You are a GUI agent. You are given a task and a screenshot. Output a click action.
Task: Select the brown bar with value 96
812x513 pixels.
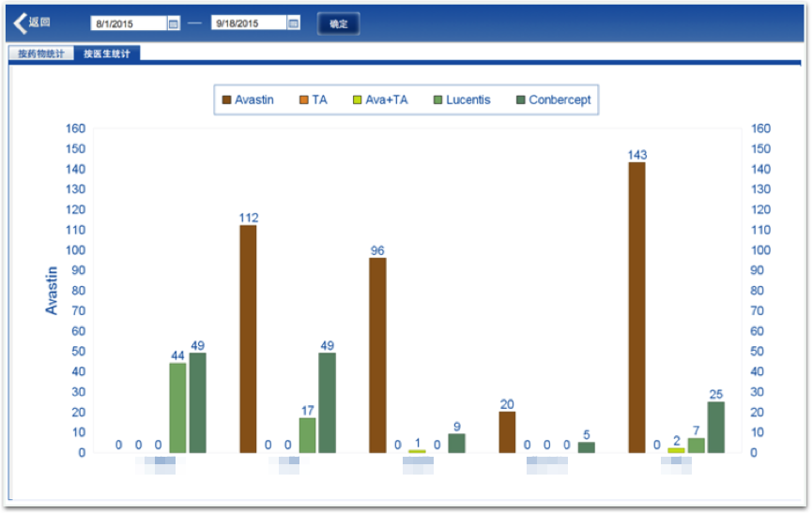tap(377, 355)
